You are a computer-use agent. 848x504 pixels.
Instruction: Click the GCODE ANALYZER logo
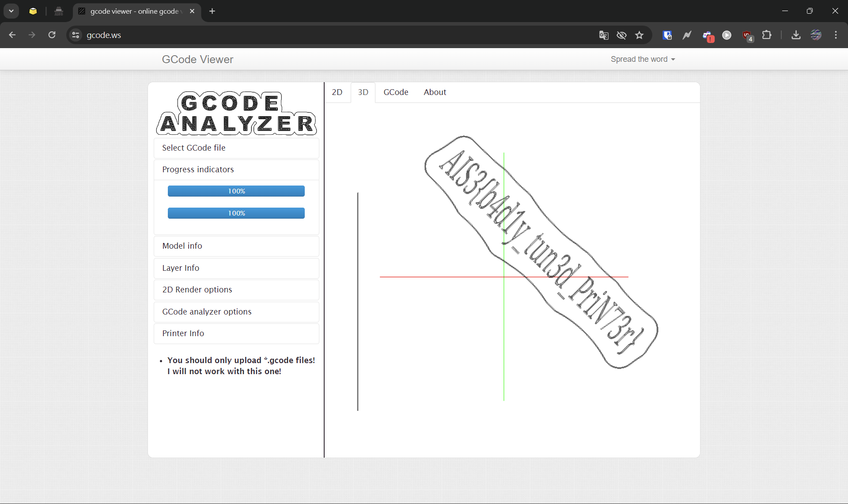[x=236, y=114]
